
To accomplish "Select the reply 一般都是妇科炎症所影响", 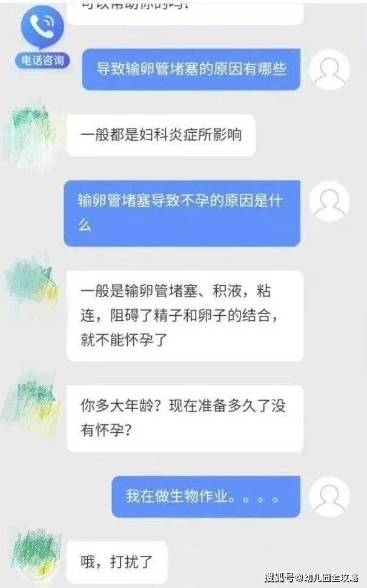I will tap(161, 135).
